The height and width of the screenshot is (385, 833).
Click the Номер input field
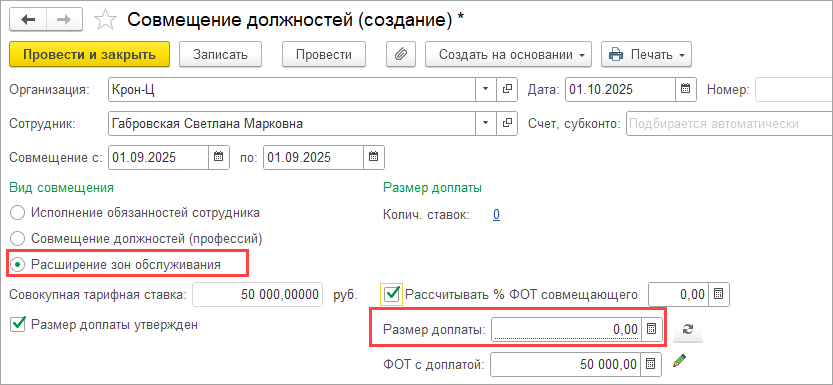[794, 89]
